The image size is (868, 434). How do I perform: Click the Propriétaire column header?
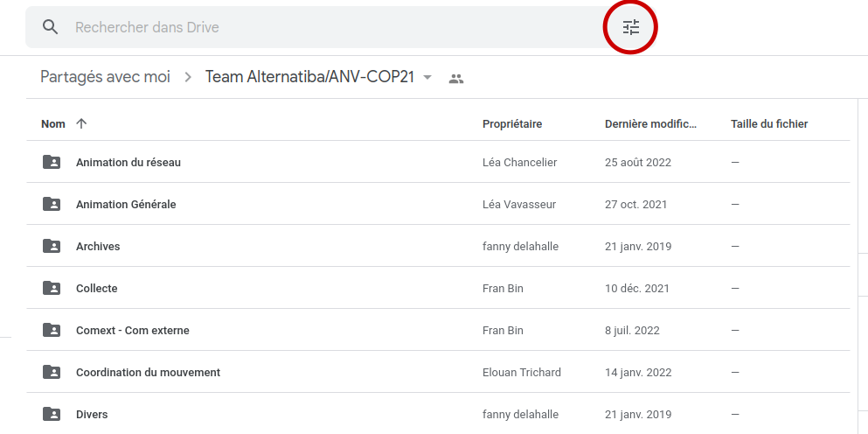(512, 123)
